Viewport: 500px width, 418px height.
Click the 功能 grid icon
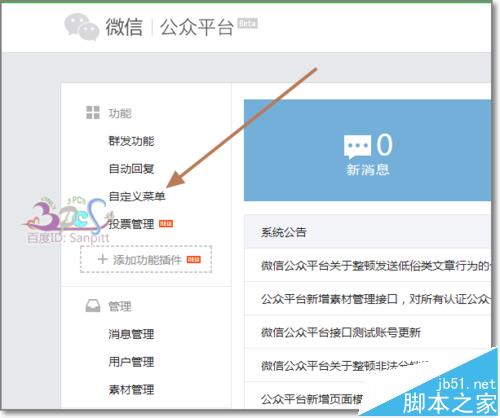tap(93, 113)
